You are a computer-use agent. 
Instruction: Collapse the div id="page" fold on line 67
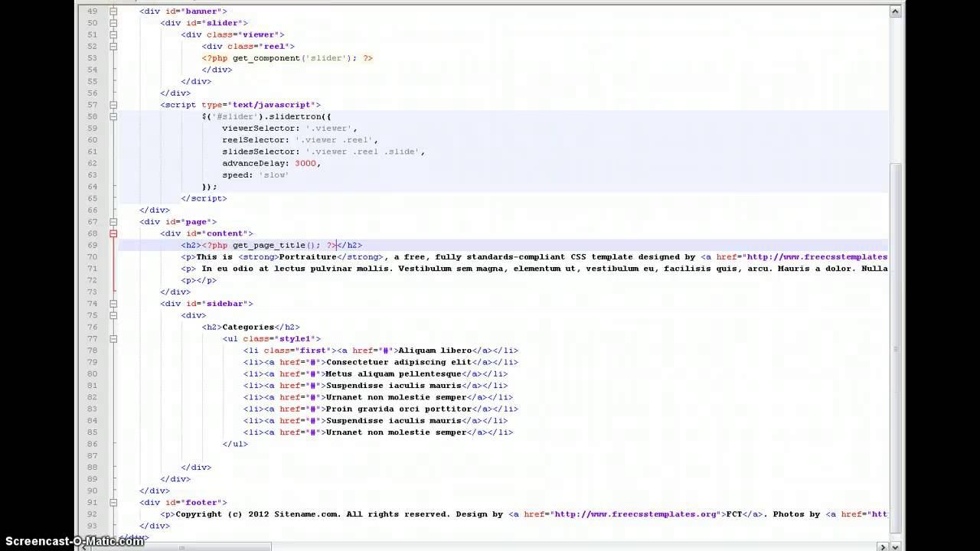[113, 222]
